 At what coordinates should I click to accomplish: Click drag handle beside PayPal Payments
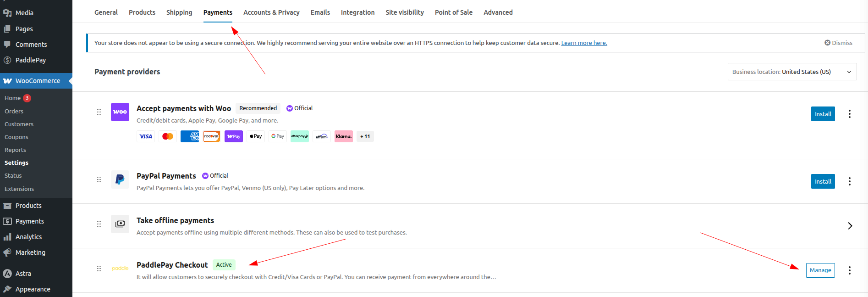click(99, 179)
